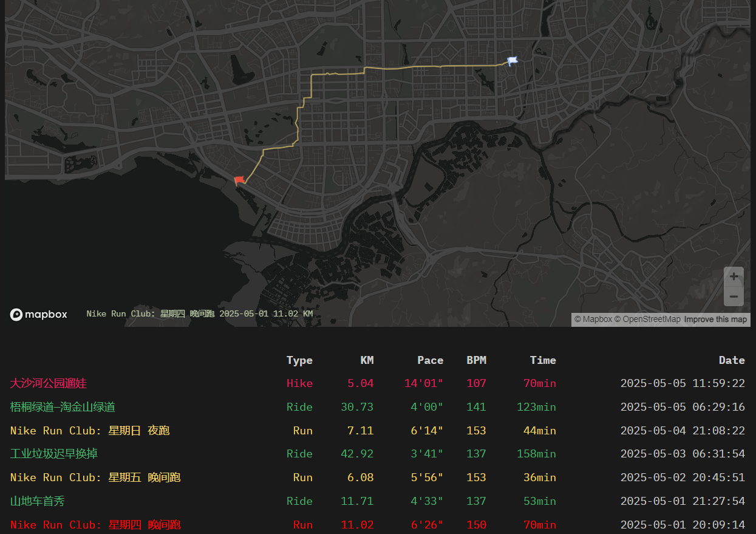Click the date 2025-05-05 11:59:22
This screenshot has width=756, height=534.
683,383
